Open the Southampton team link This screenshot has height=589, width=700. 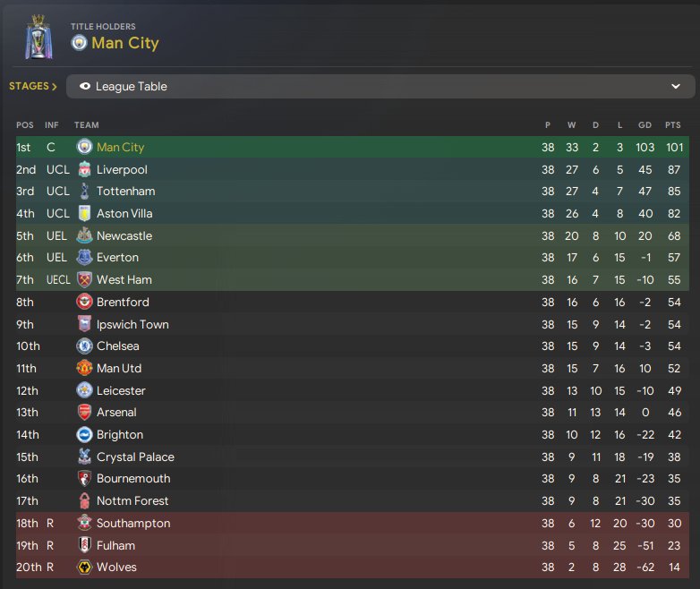pos(133,523)
